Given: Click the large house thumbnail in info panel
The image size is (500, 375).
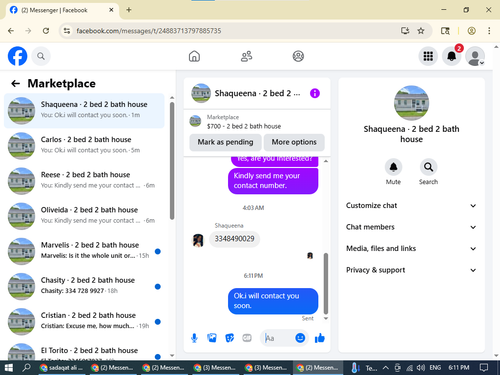Looking at the screenshot, I should 411,103.
